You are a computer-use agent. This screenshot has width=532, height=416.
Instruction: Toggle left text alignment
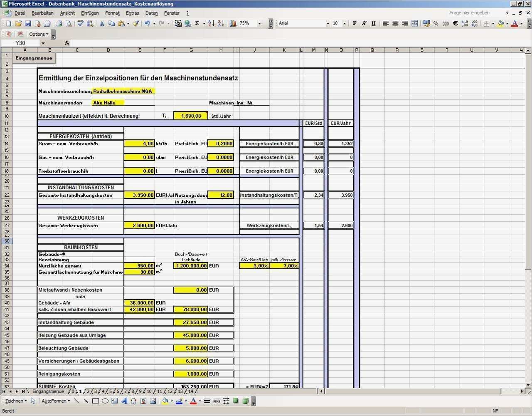tap(386, 24)
